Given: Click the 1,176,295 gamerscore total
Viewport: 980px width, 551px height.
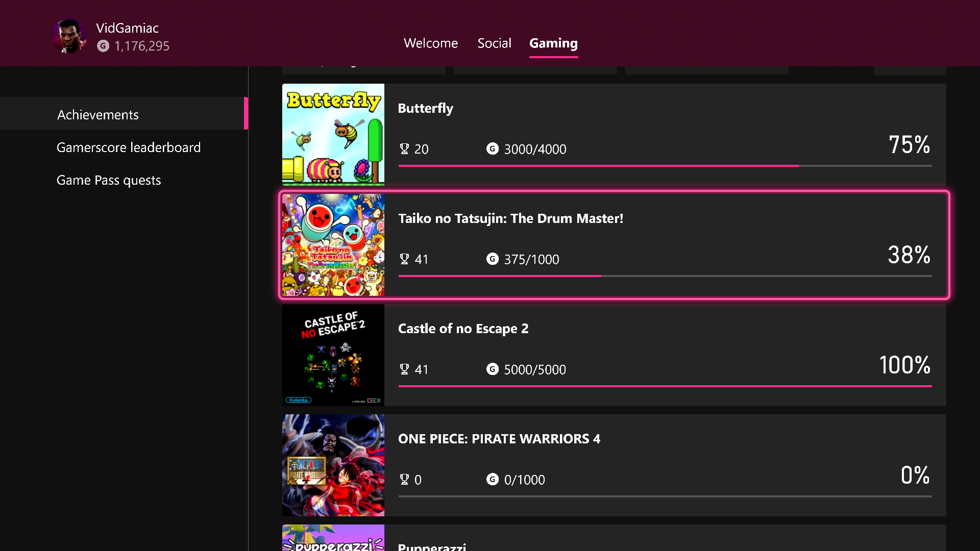Looking at the screenshot, I should (142, 46).
